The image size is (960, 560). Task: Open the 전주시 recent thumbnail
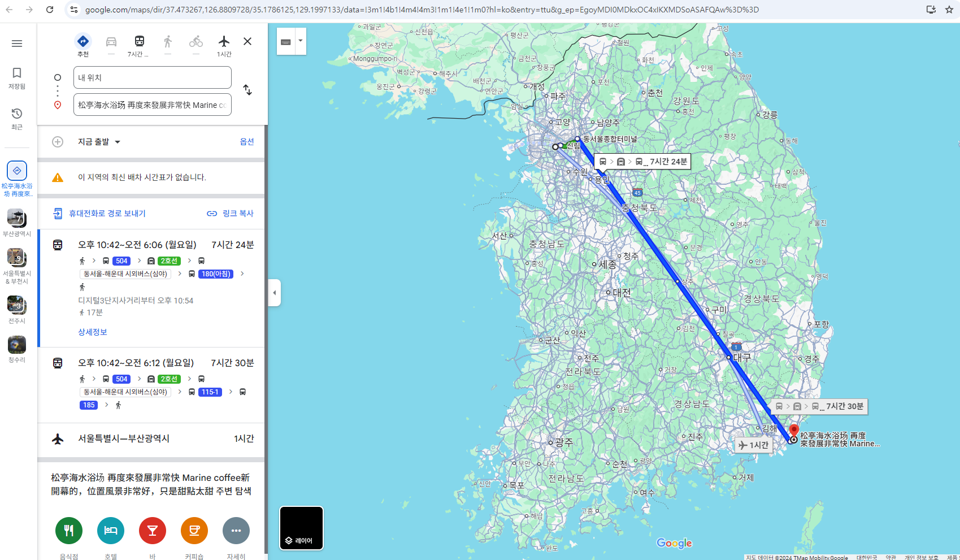17,310
